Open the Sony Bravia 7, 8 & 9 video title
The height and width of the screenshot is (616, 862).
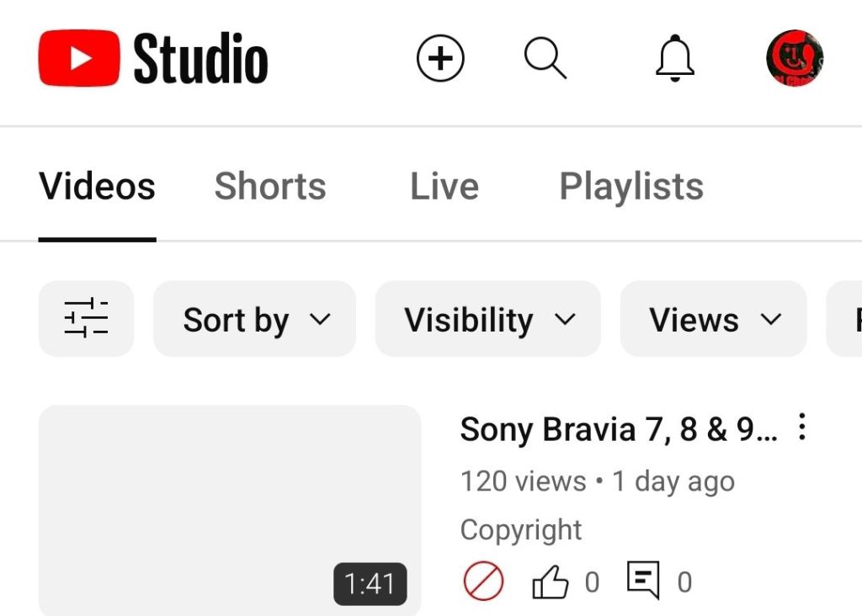pos(619,430)
